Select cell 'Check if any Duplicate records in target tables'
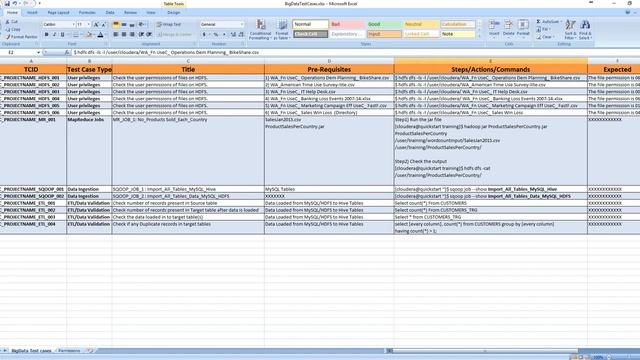This screenshot has height=360, width=640. [x=188, y=227]
